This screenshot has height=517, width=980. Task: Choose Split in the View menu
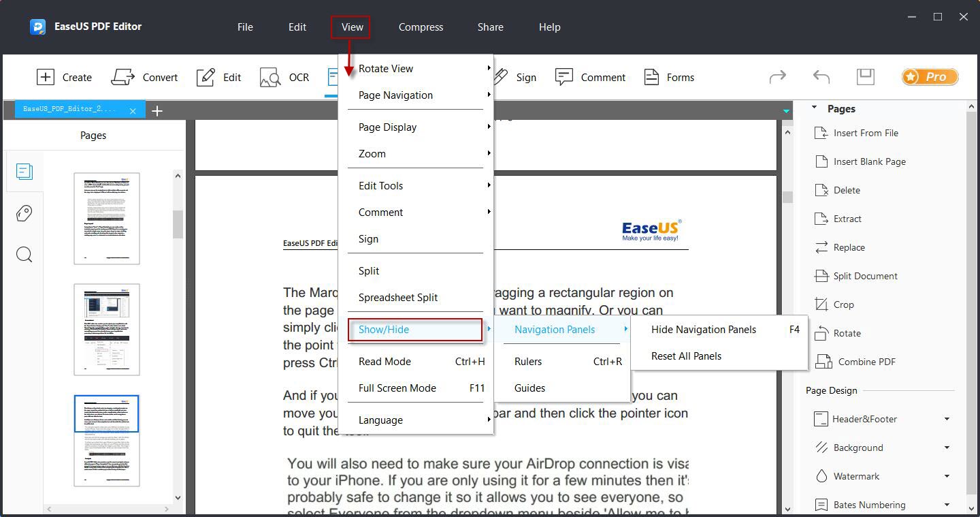pos(416,270)
